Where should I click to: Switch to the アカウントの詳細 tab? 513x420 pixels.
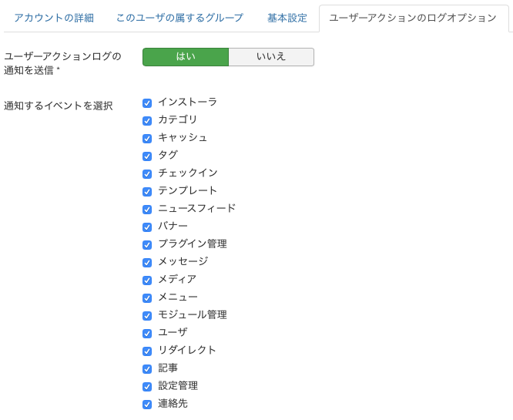click(54, 18)
